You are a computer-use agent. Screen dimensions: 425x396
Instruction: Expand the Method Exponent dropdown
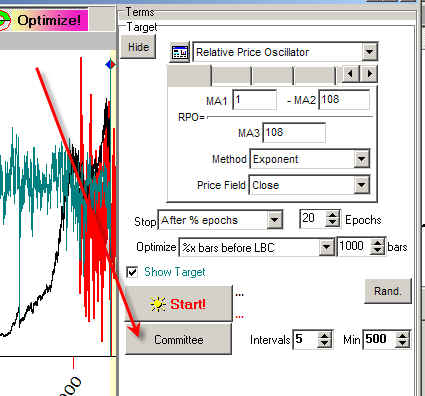[x=361, y=159]
